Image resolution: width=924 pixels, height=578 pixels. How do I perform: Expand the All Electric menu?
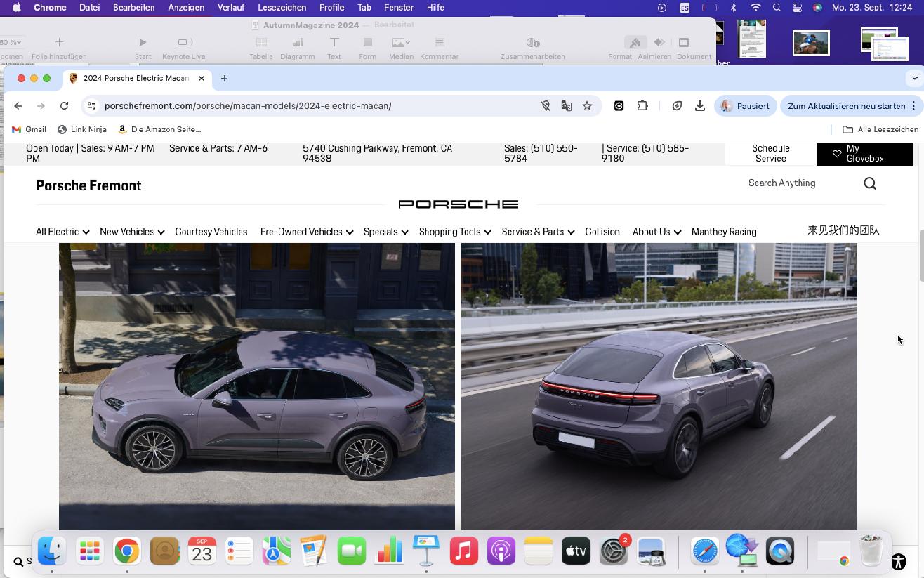pyautogui.click(x=62, y=231)
